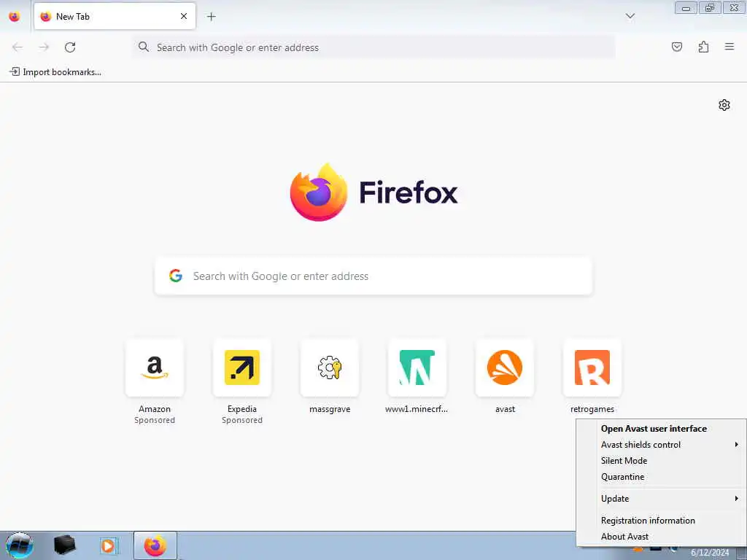Close the New Tab tab
The width and height of the screenshot is (747, 560).
pyautogui.click(x=183, y=16)
